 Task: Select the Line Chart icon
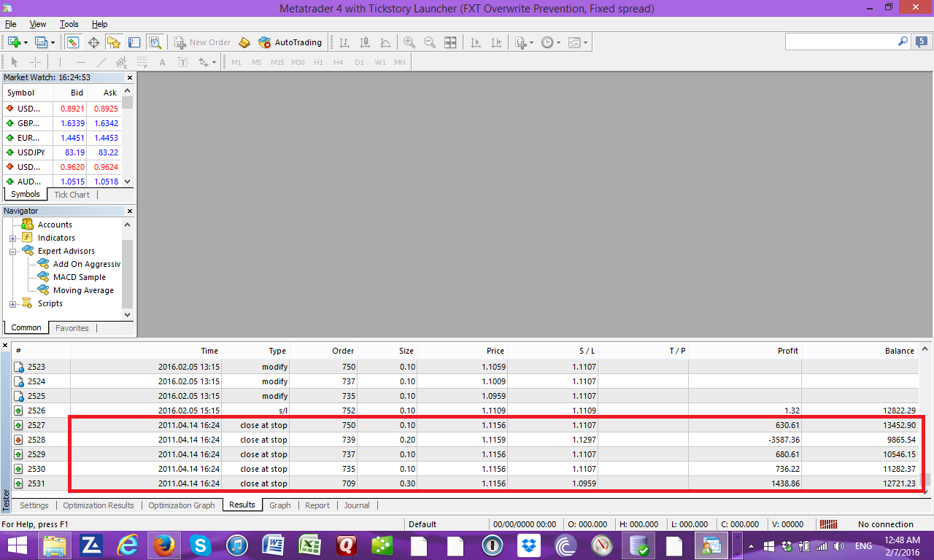point(385,42)
